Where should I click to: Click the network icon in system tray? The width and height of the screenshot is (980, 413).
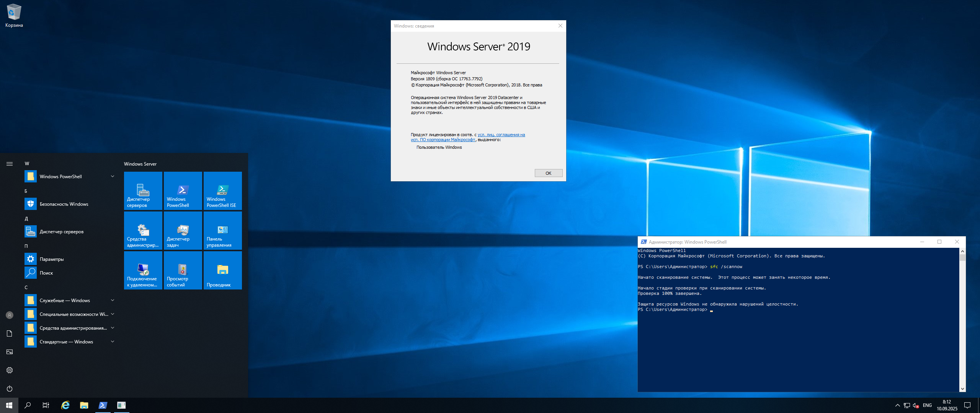pyautogui.click(x=907, y=405)
